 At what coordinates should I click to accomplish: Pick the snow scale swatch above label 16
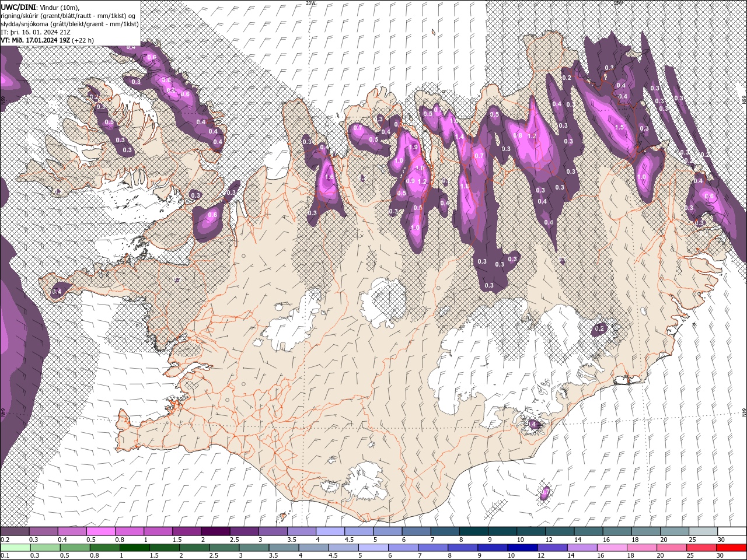[617, 531]
